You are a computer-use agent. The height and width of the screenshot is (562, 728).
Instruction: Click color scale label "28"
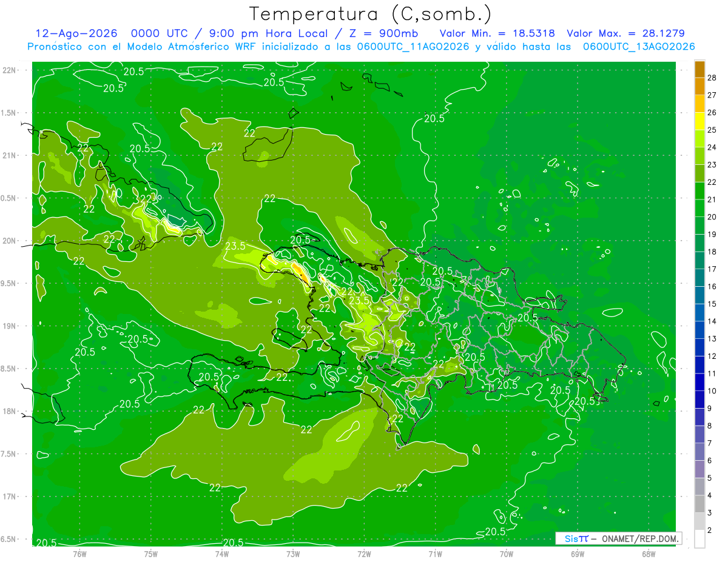(x=713, y=78)
